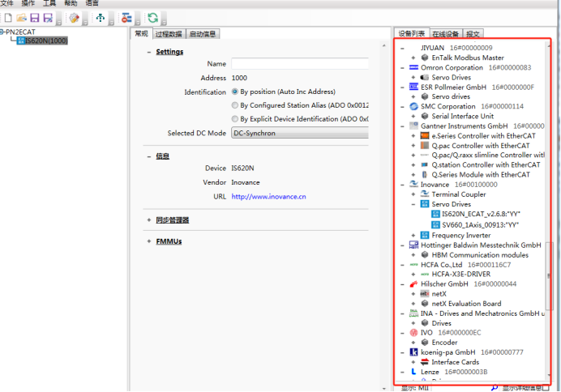Collapse the PN2ECAT root tree node
Viewport: 561px width, 392px height.
click(2, 32)
